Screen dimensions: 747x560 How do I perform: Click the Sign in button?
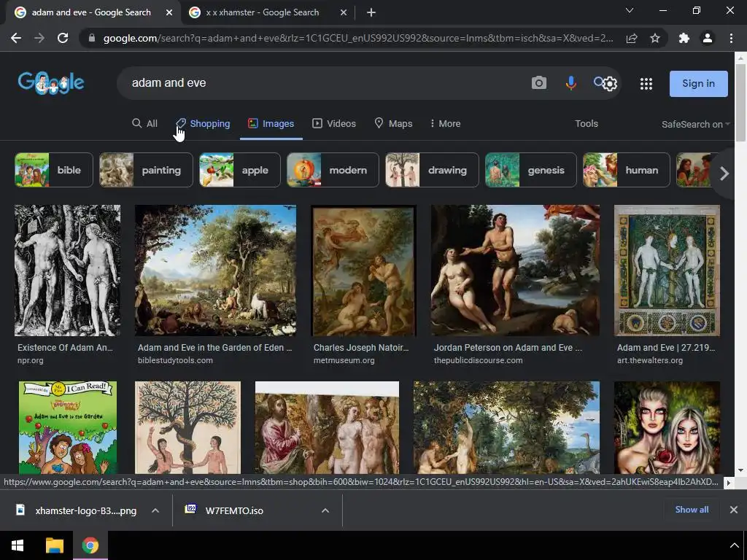[x=698, y=84]
